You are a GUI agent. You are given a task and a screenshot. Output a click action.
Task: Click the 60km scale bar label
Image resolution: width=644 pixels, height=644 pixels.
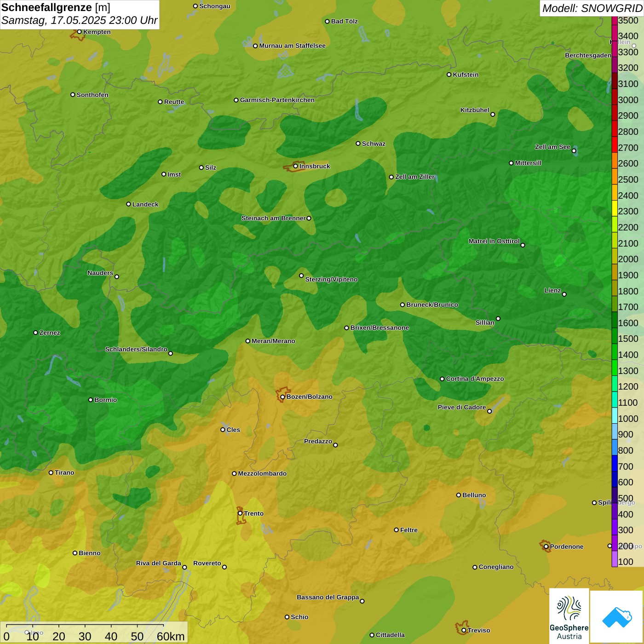pyautogui.click(x=171, y=636)
